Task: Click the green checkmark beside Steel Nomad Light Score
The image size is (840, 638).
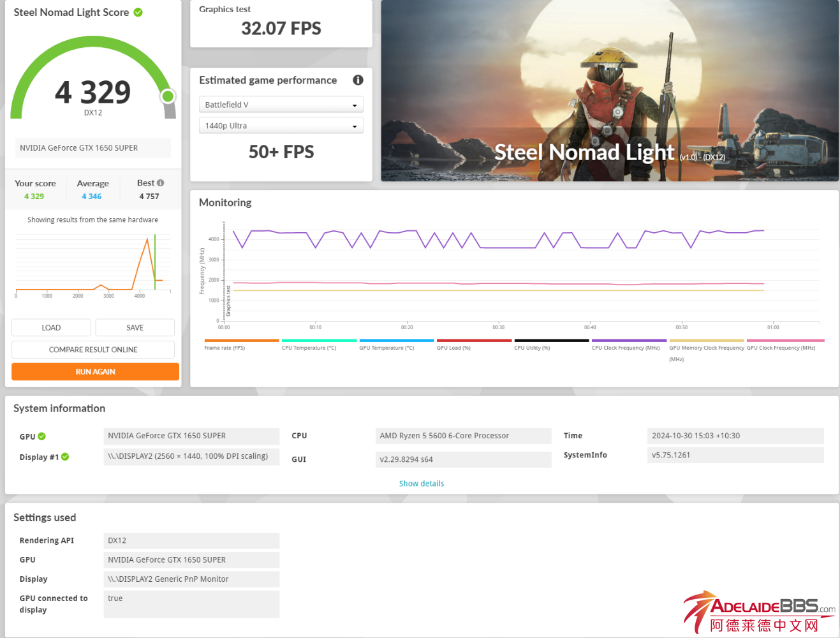Action: pos(138,12)
